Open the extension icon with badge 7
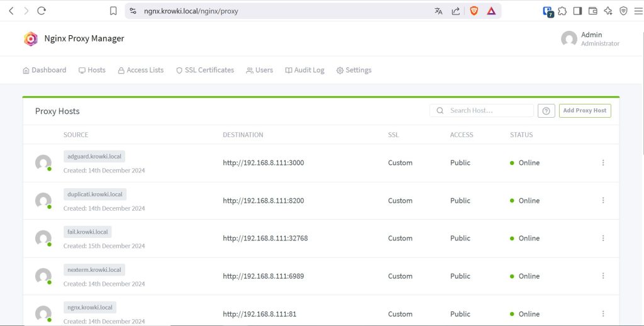644x326 pixels. tap(548, 11)
